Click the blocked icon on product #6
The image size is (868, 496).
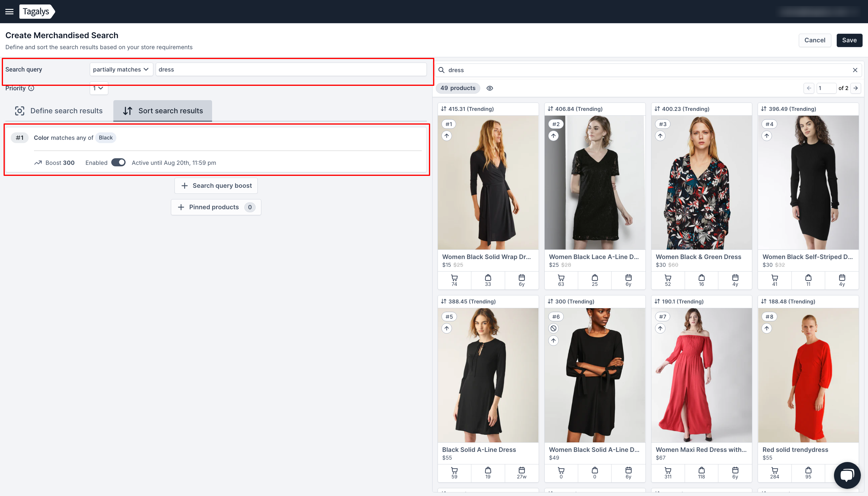553,328
